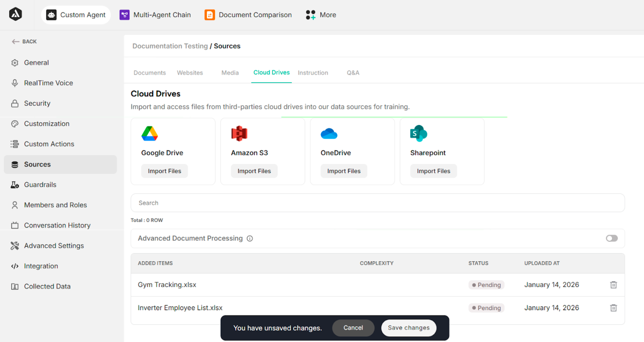Import Files from Amazon S3
644x342 pixels.
[x=254, y=171]
